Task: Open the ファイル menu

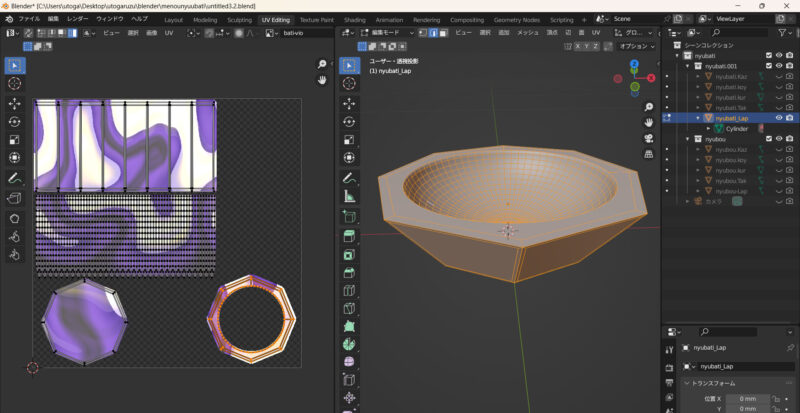Action: pos(29,19)
